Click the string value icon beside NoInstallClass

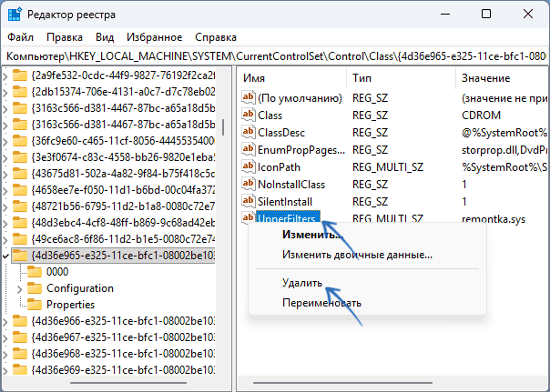pyautogui.click(x=249, y=183)
